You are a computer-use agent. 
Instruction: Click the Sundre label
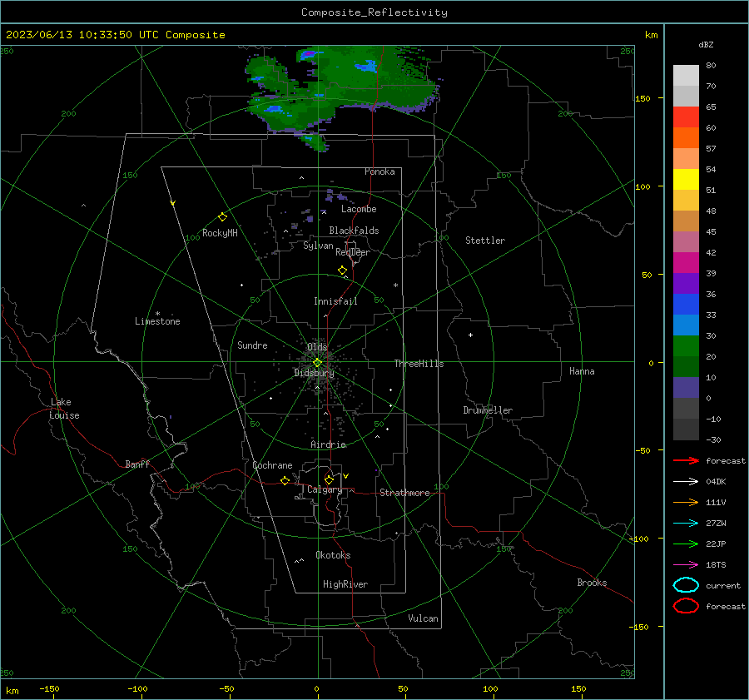click(x=252, y=345)
